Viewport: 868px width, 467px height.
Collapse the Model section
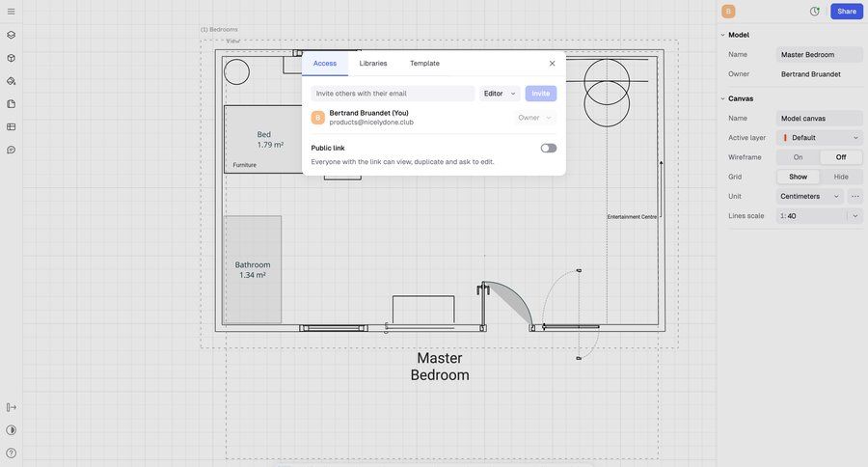tap(722, 35)
